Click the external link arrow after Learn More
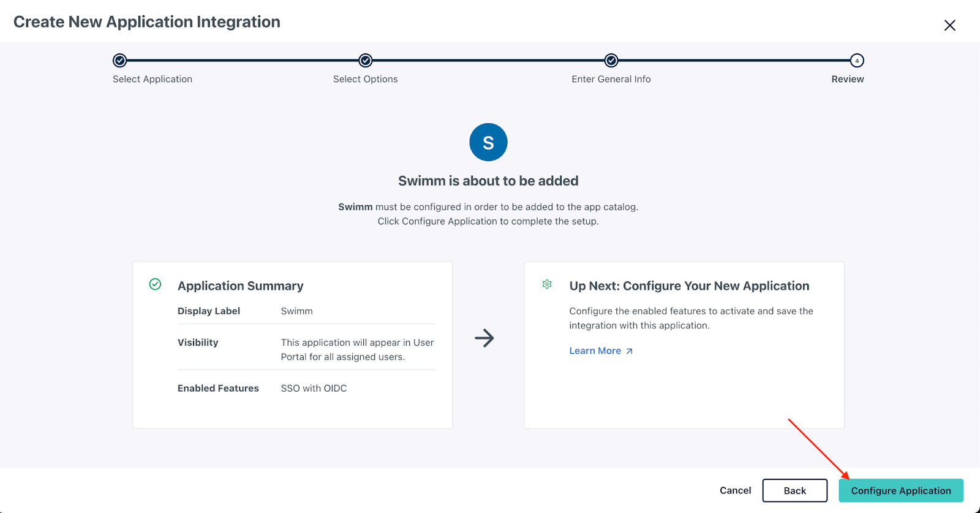The width and height of the screenshot is (980, 513). click(629, 351)
